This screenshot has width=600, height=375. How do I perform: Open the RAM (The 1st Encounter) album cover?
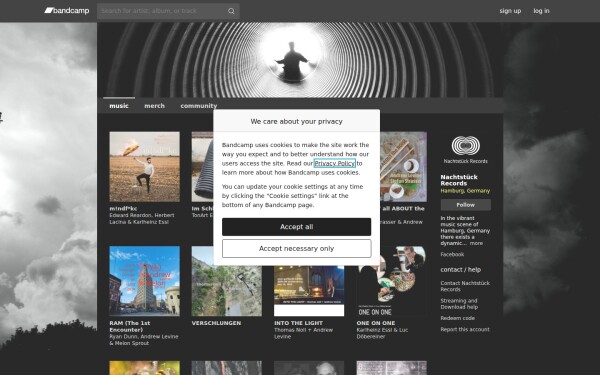(x=144, y=281)
